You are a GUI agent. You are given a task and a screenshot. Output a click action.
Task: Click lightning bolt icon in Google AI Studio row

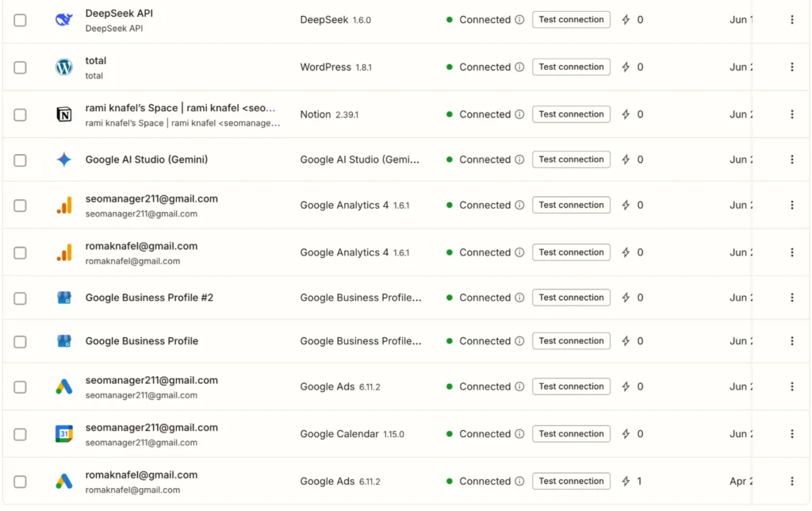coord(626,159)
